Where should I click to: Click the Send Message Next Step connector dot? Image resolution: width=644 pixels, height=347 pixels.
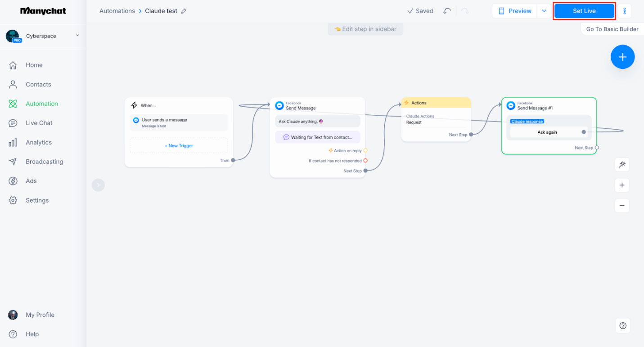click(x=365, y=171)
